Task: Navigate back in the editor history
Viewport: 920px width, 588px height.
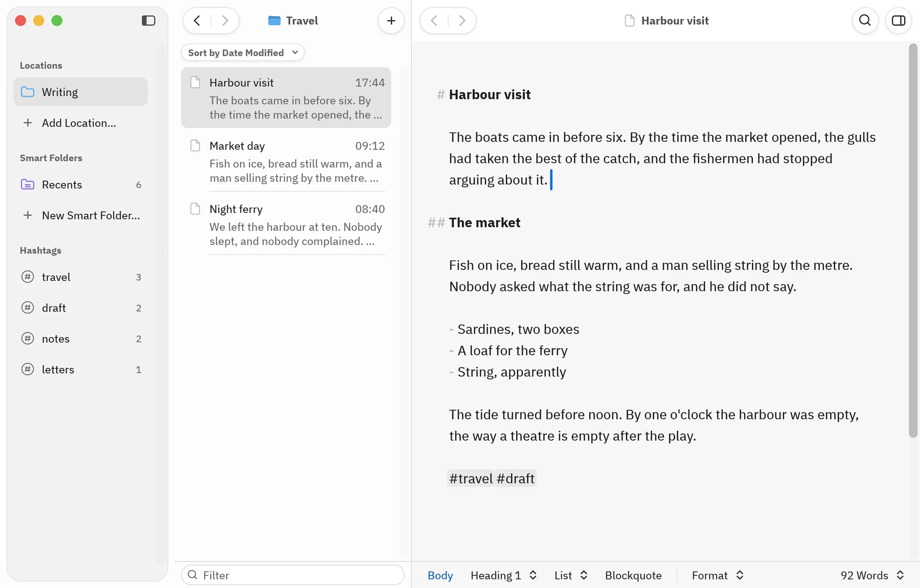Action: 434,21
